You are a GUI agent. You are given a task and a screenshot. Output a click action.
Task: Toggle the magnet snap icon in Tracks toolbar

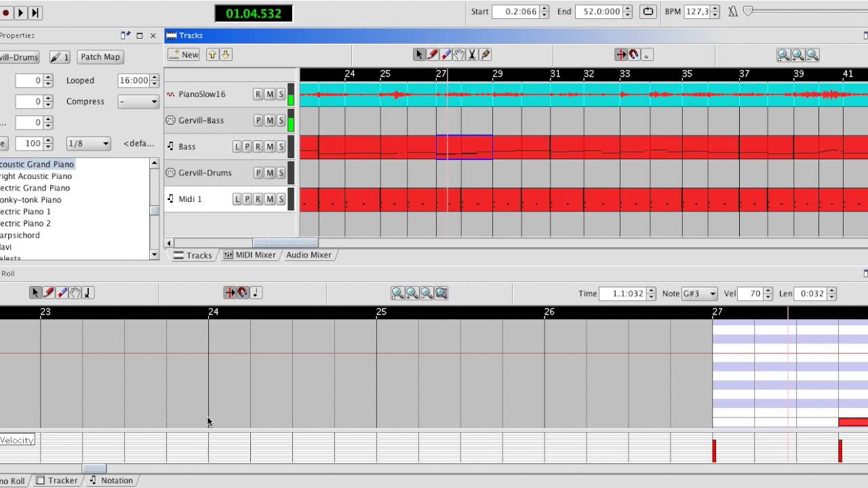tap(634, 55)
